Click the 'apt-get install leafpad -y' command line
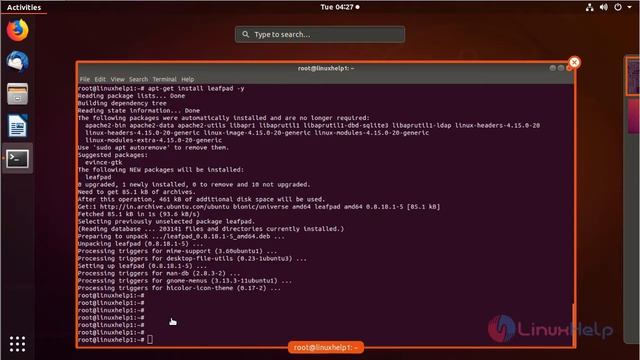The image size is (640, 360). point(196,88)
